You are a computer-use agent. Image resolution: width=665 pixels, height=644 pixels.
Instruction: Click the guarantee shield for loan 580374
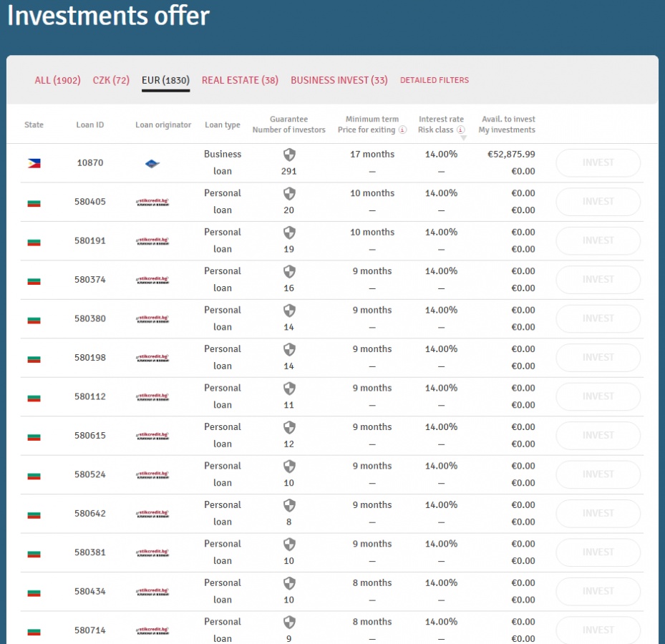289,271
